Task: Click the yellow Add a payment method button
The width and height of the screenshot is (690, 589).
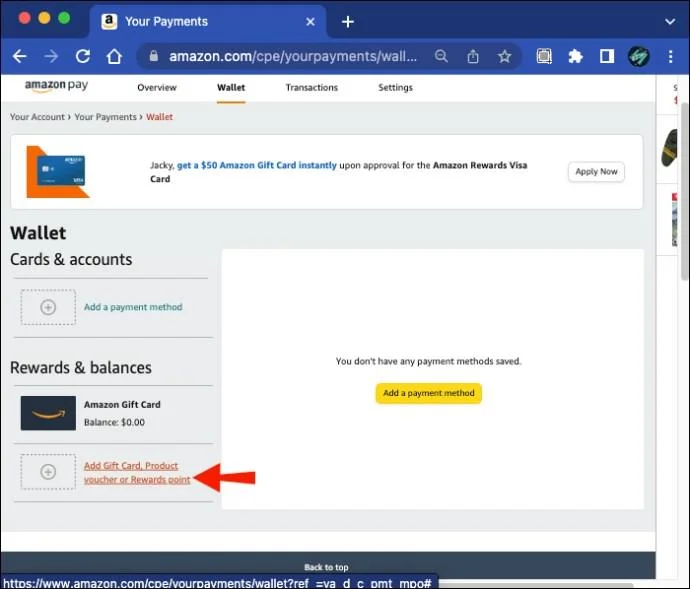Action: (x=429, y=393)
